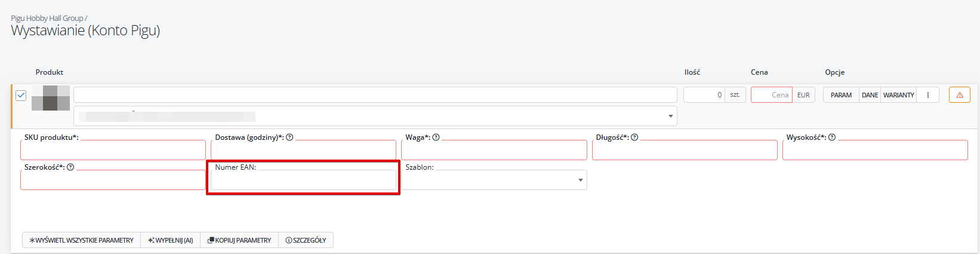Click help icon next to Dostawa (godziny)

click(289, 137)
